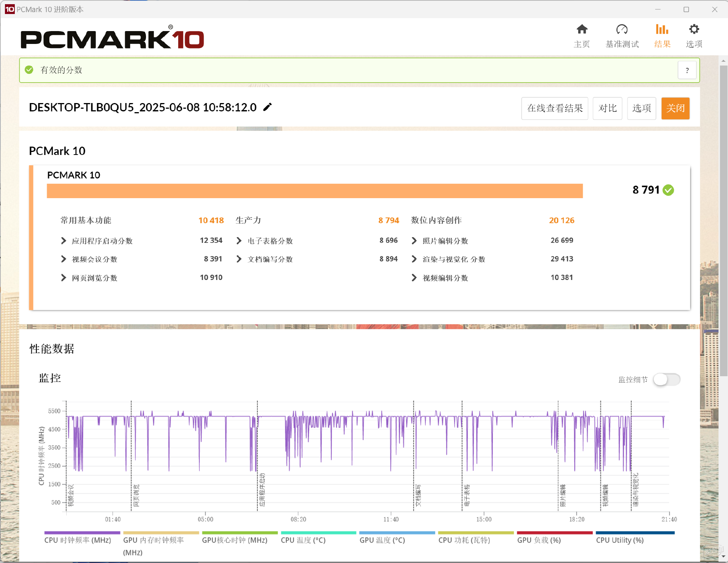Open the question mark help button
Image resolution: width=728 pixels, height=563 pixels.
pos(687,70)
